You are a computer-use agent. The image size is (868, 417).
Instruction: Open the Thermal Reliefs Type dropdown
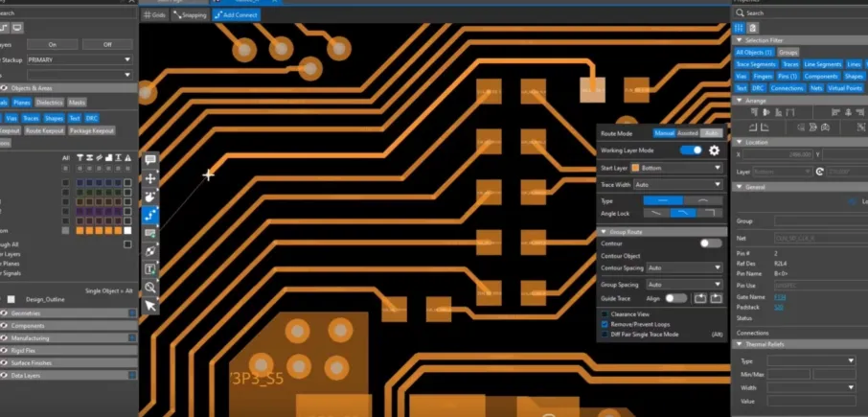(x=811, y=361)
